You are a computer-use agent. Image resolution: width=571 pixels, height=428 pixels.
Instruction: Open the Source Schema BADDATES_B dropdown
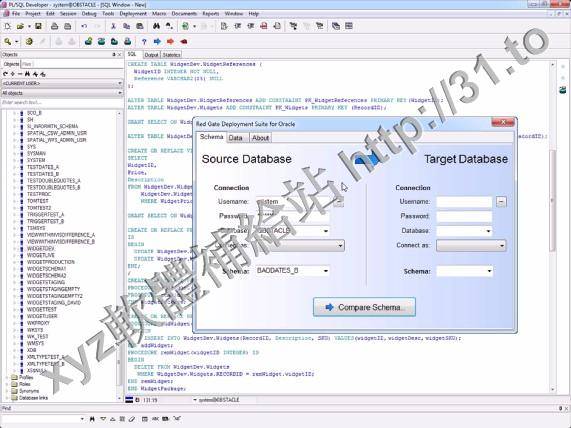point(326,271)
